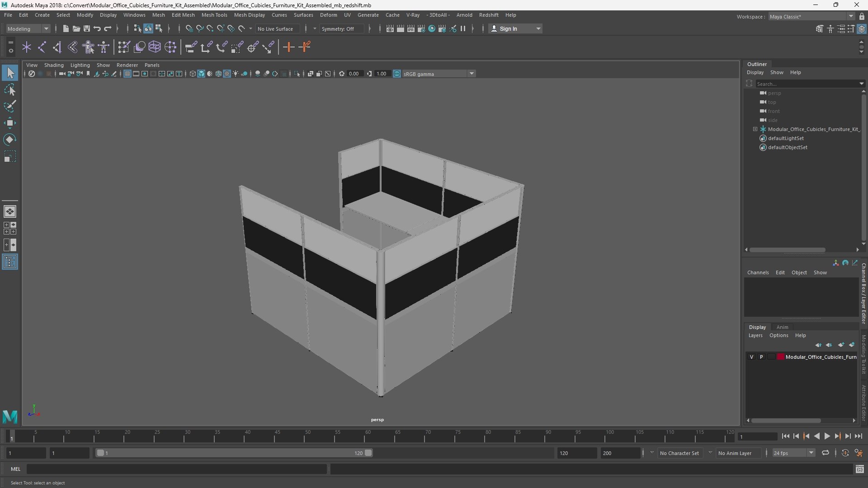Toggle the Outliner layout icon in toolbox

click(x=10, y=262)
